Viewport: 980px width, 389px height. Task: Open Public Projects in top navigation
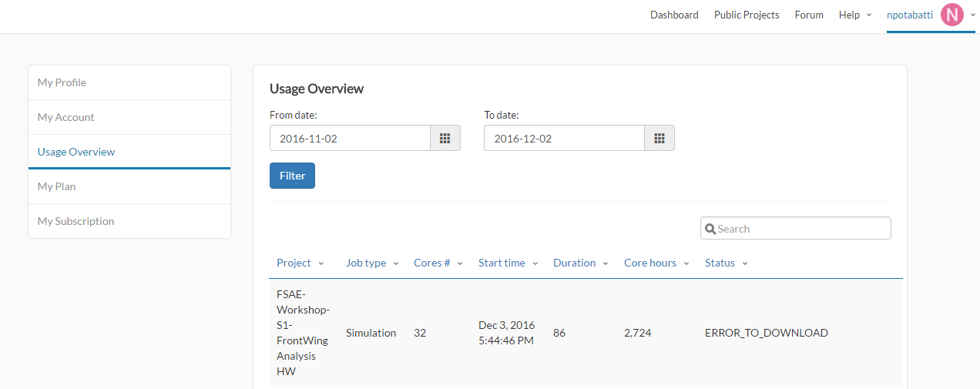747,15
